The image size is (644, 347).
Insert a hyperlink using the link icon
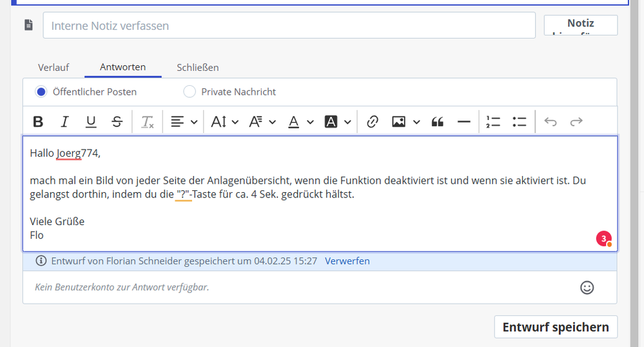click(x=372, y=122)
